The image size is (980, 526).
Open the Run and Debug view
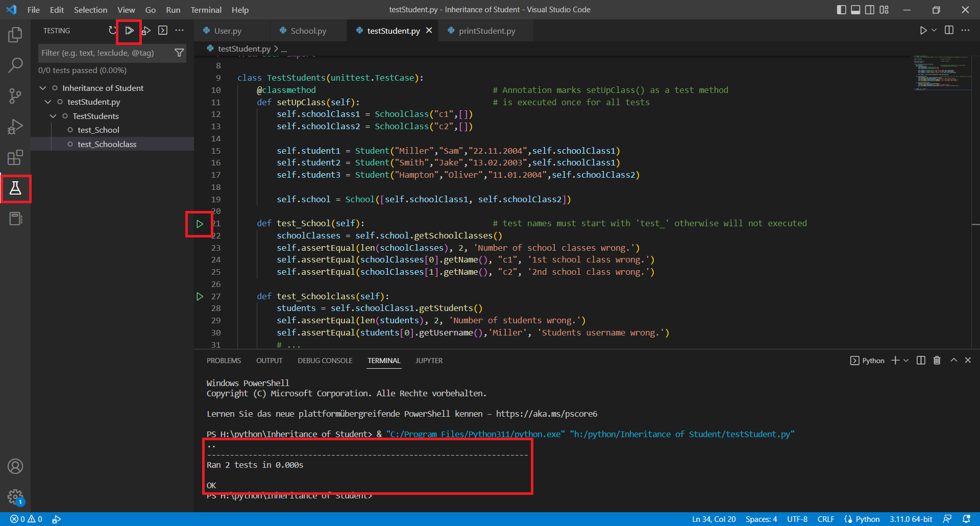(x=15, y=126)
